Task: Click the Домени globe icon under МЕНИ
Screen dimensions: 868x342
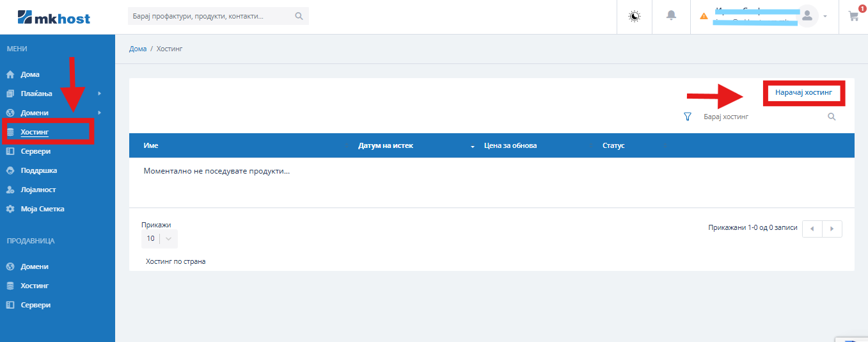Action: [10, 113]
